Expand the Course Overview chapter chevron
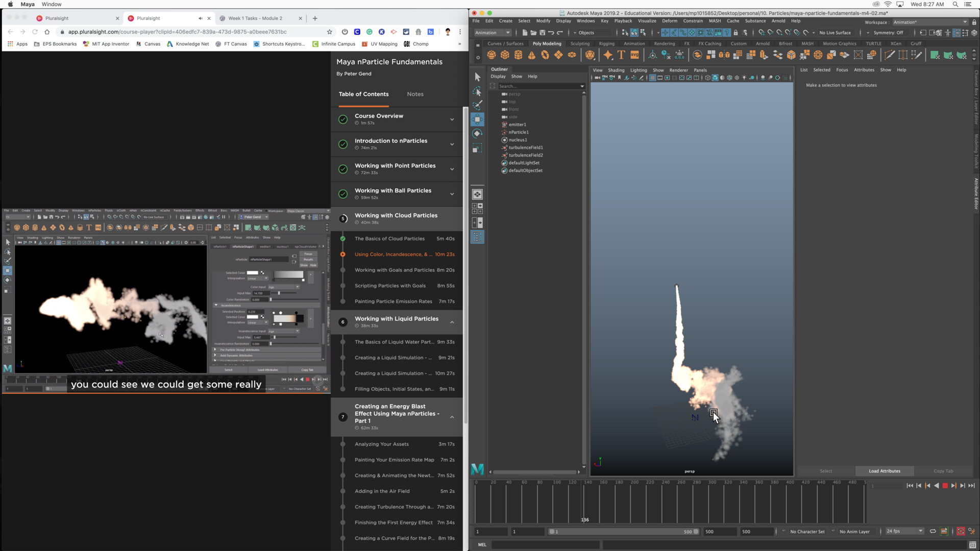Screen dimensions: 980x551 (x=452, y=119)
